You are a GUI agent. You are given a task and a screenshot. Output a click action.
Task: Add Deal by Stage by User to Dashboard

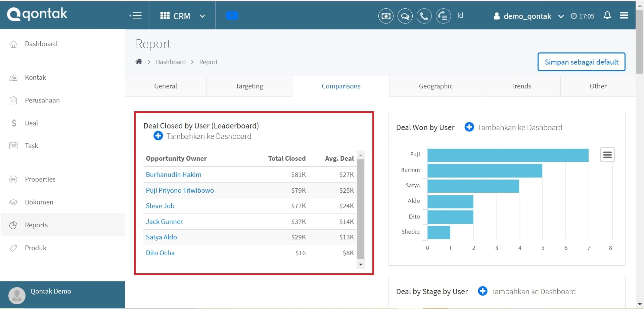(x=527, y=292)
